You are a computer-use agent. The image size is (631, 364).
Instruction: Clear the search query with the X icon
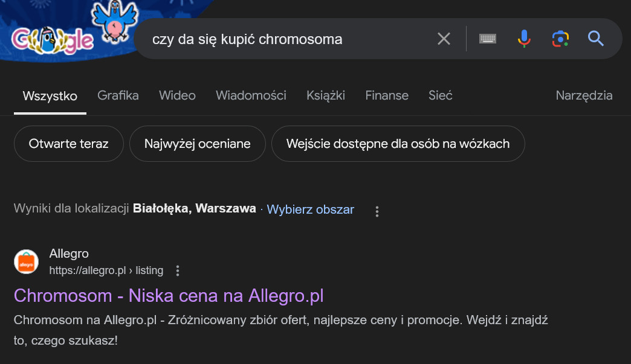tap(444, 39)
